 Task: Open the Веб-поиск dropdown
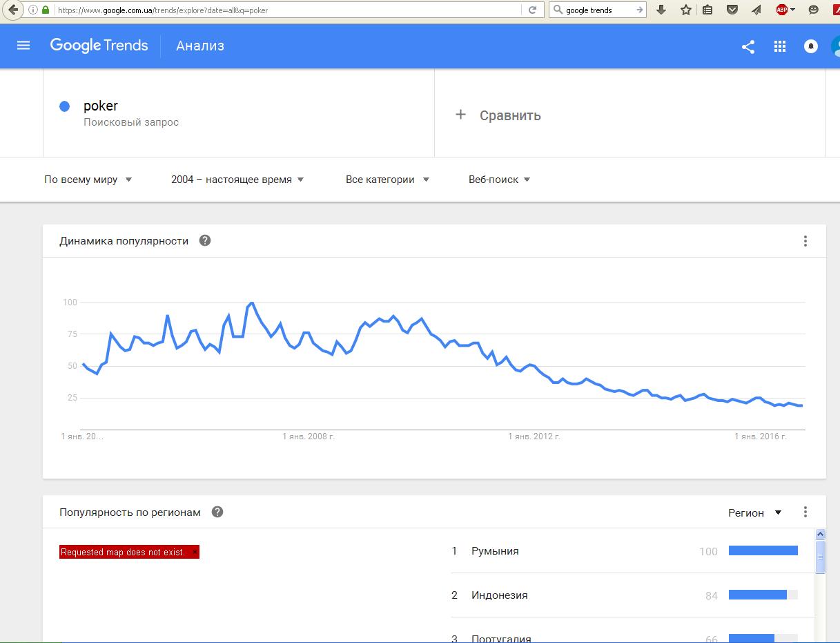[499, 180]
